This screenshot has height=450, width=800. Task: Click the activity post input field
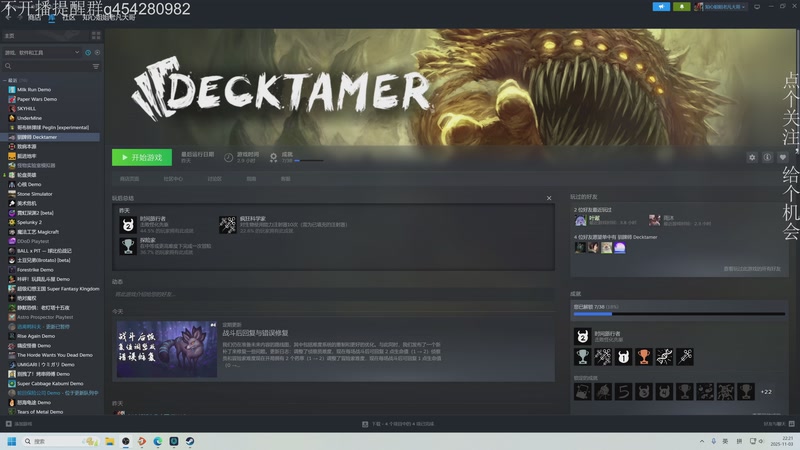[x=333, y=294]
